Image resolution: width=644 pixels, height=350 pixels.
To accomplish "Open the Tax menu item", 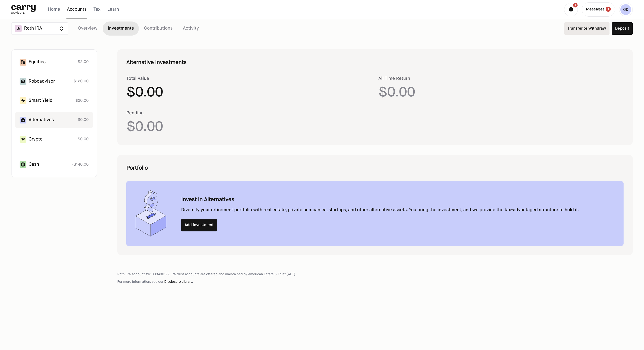I will [x=97, y=9].
